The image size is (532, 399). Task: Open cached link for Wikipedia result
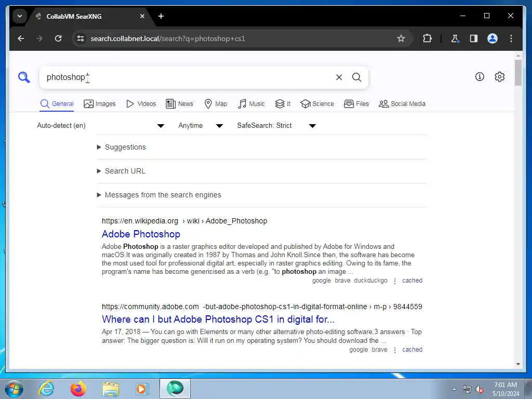click(412, 281)
